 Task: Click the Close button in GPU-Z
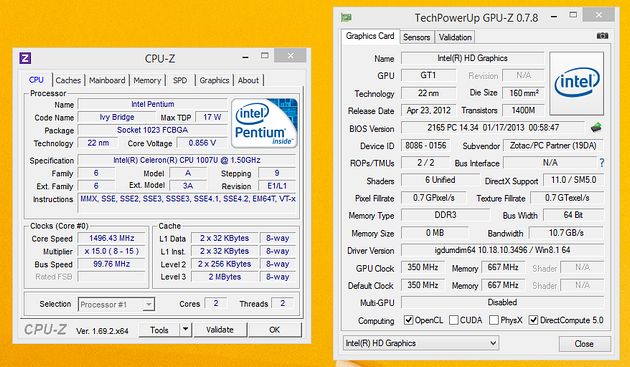(x=584, y=344)
